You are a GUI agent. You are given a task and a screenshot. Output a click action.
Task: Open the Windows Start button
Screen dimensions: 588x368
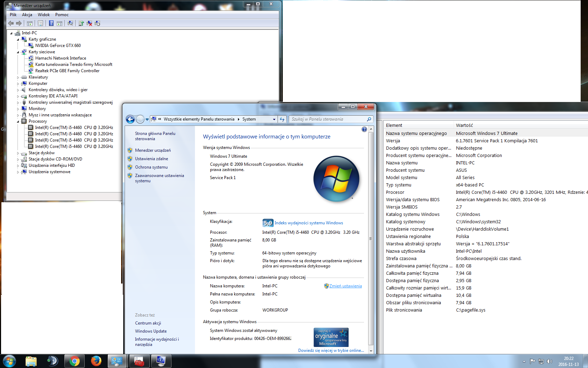click(9, 361)
